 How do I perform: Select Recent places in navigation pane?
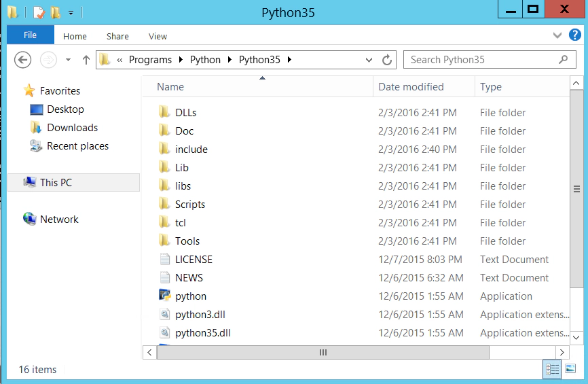[x=77, y=146]
